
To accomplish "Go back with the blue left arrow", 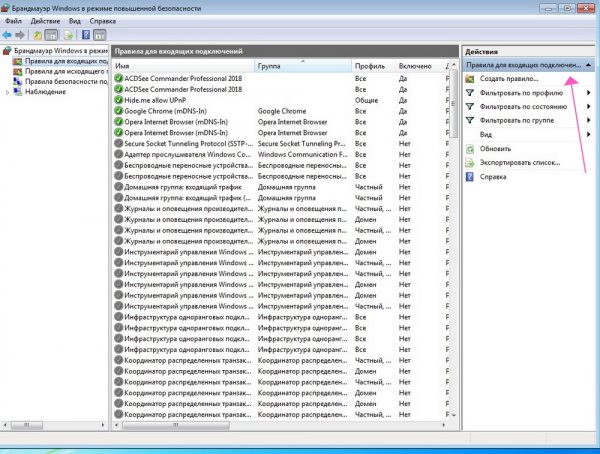I will (7, 35).
